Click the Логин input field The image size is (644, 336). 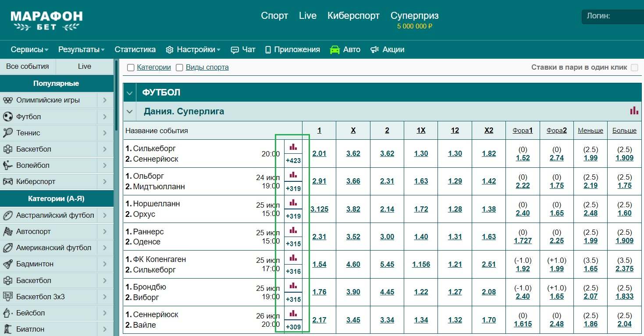tap(613, 17)
